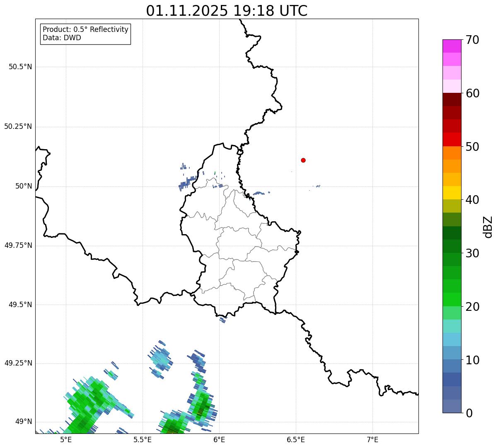Click the colorbar value 20

472,307
